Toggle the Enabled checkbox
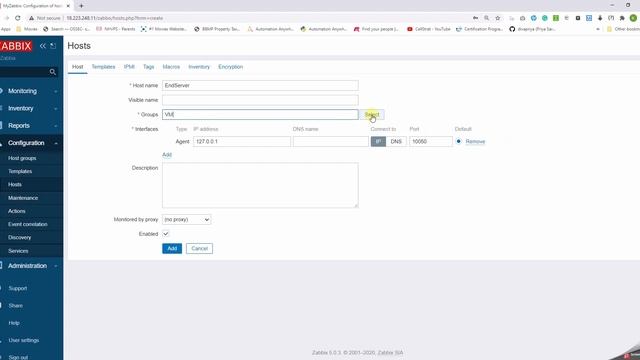The width and height of the screenshot is (640, 360). [166, 234]
